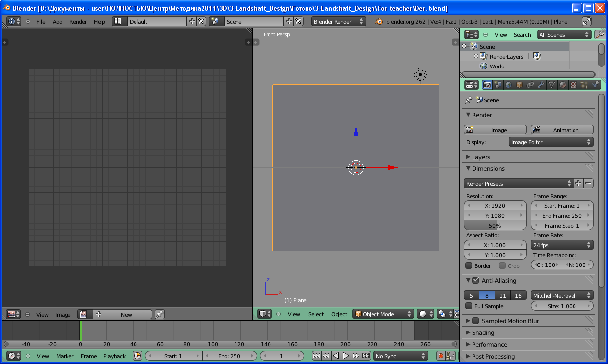Remove render preset with minus button

coord(588,183)
